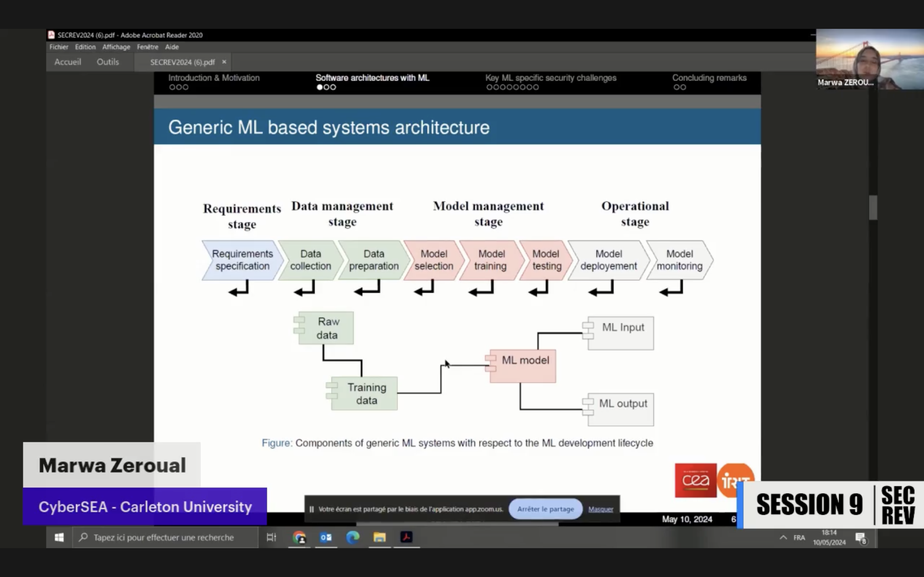Switch to the Outils tab
The width and height of the screenshot is (924, 577).
click(108, 62)
